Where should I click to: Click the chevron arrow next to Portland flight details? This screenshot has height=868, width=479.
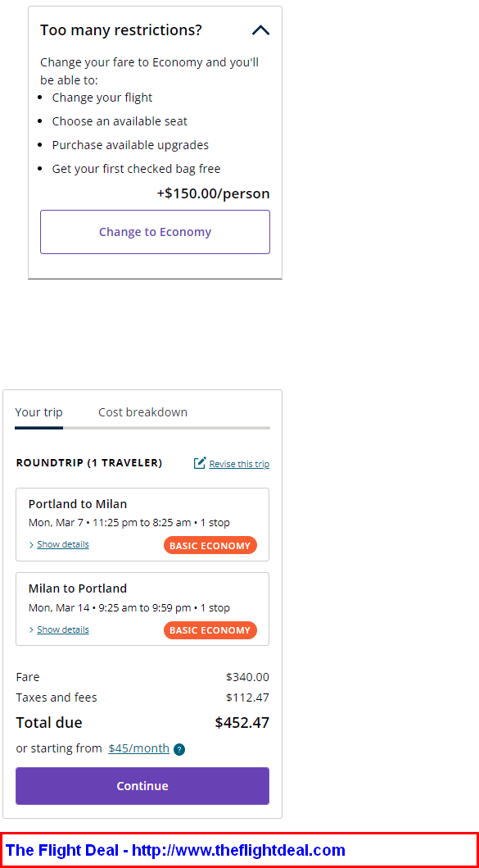click(32, 545)
